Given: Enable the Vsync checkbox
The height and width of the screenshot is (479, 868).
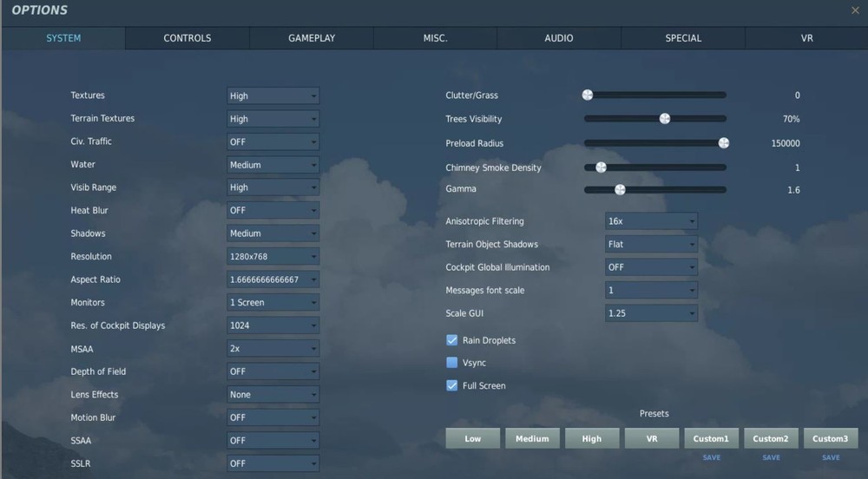Looking at the screenshot, I should pyautogui.click(x=451, y=363).
